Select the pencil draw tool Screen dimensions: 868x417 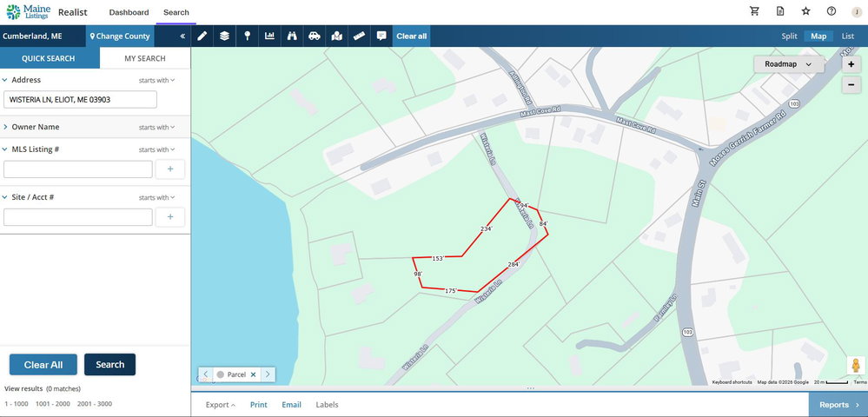point(202,36)
